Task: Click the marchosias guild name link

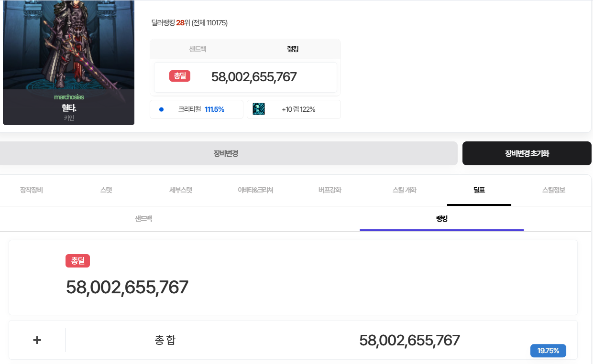Action: pos(69,97)
